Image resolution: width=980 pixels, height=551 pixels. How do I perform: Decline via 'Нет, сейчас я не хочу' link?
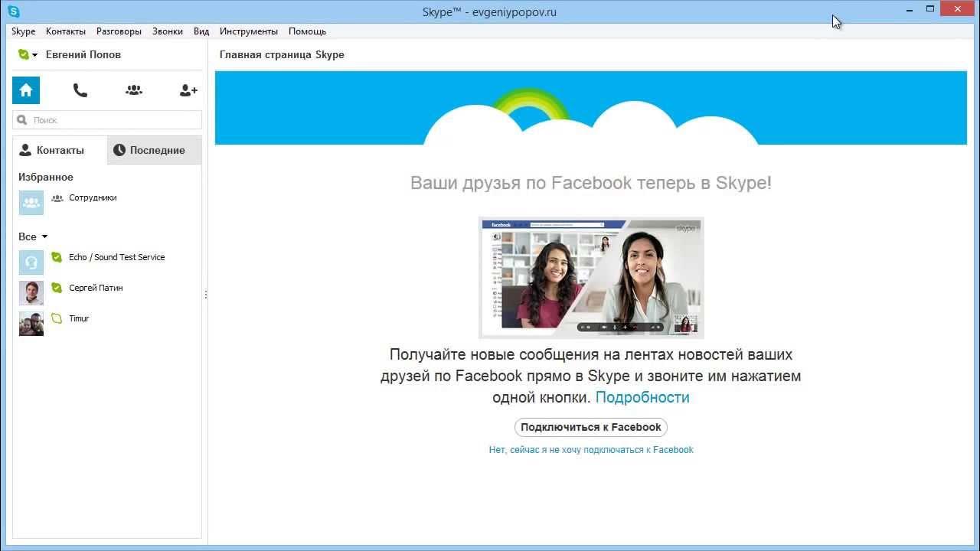pos(591,450)
